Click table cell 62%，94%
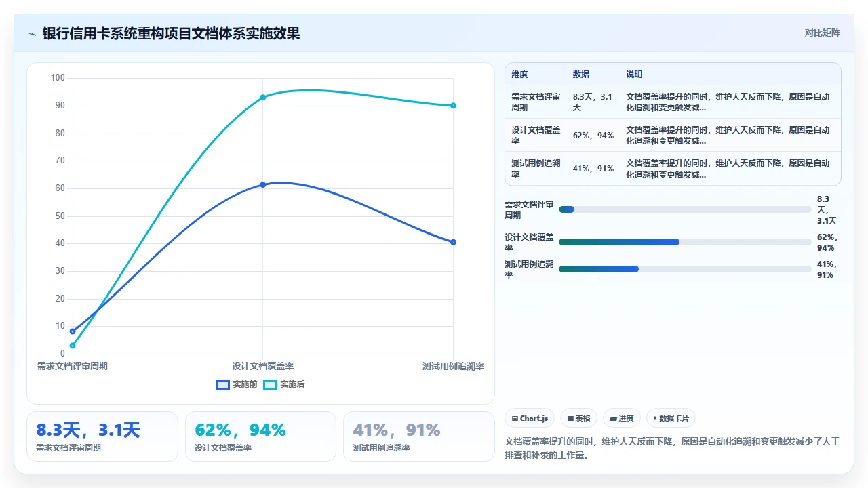Screen dimensions: 868x488 [x=593, y=136]
